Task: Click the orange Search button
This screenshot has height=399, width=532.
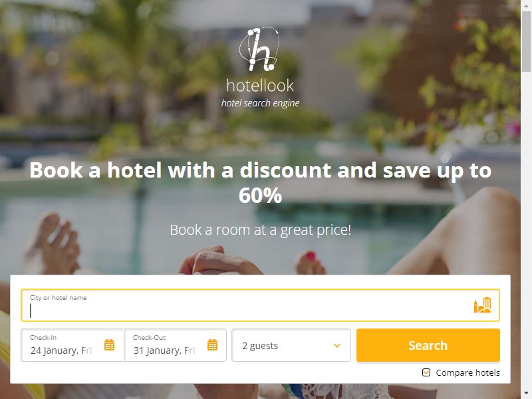Action: pyautogui.click(x=428, y=345)
